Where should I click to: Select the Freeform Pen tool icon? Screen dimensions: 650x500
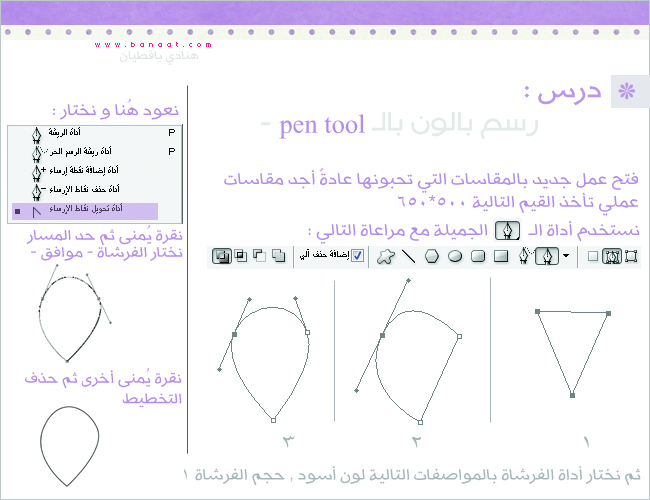coord(525,256)
